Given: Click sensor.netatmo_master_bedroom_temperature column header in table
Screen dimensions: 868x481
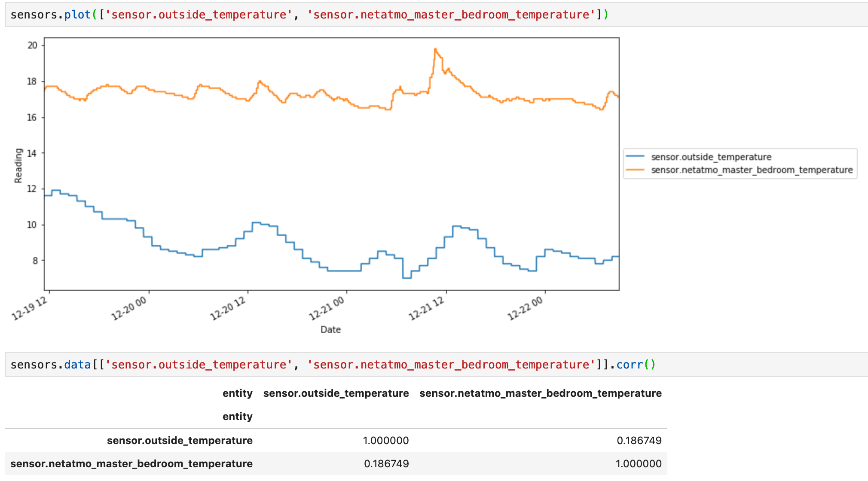Looking at the screenshot, I should point(540,393).
